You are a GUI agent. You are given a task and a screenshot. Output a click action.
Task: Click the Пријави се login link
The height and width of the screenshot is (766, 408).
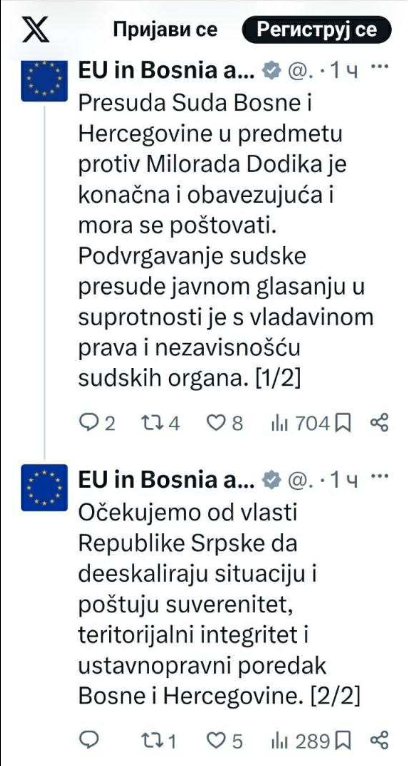coord(165,30)
